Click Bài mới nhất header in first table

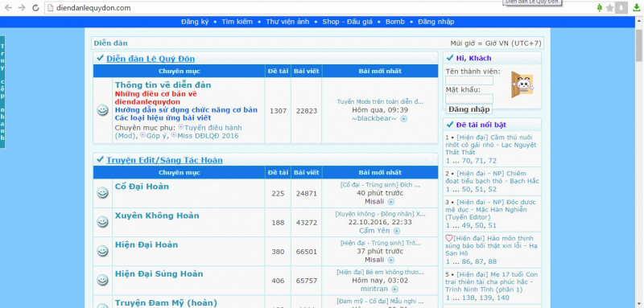(x=380, y=71)
